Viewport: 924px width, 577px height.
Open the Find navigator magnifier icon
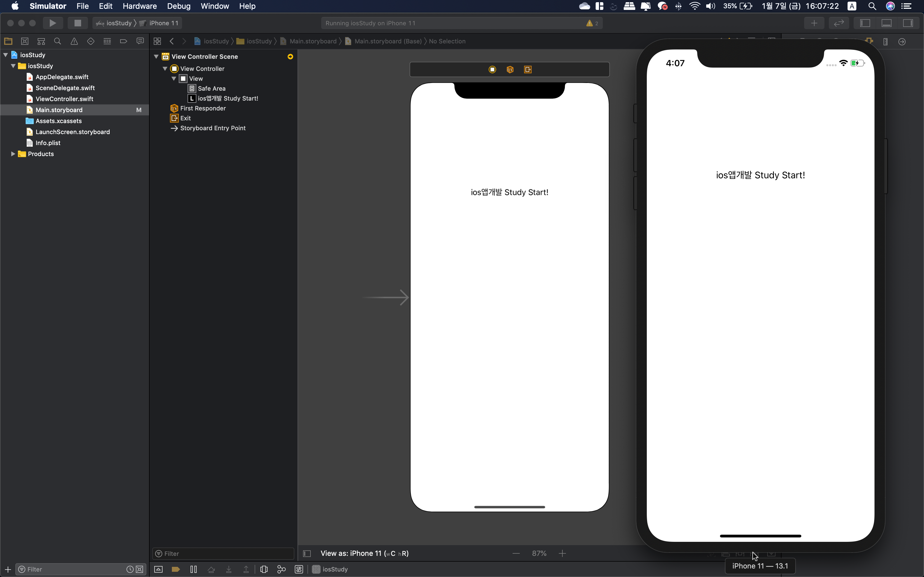[58, 41]
